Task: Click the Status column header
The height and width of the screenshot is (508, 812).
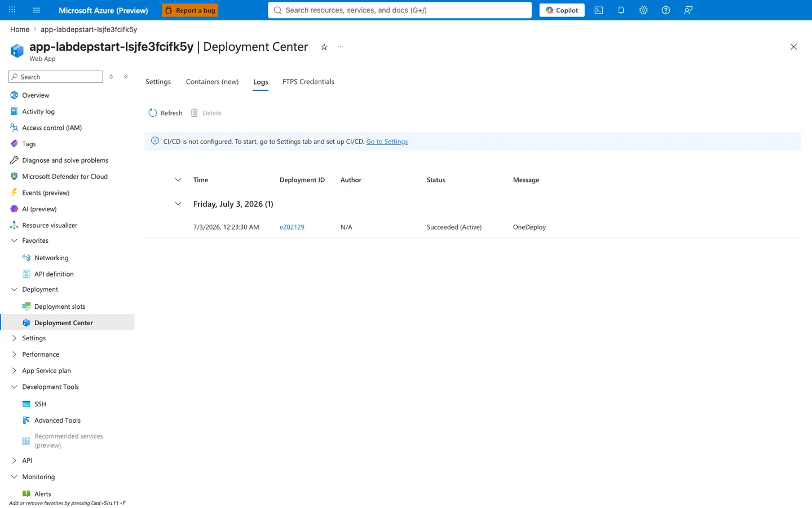Action: [436, 180]
